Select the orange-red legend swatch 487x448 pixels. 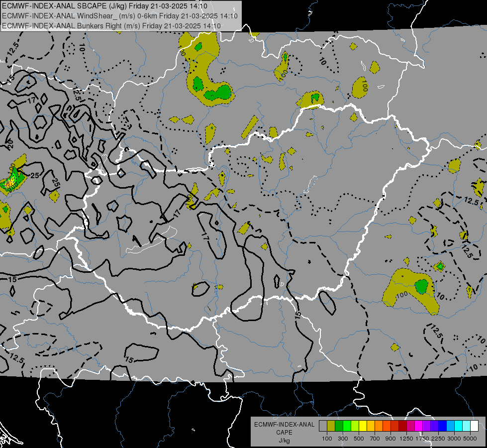(387, 426)
